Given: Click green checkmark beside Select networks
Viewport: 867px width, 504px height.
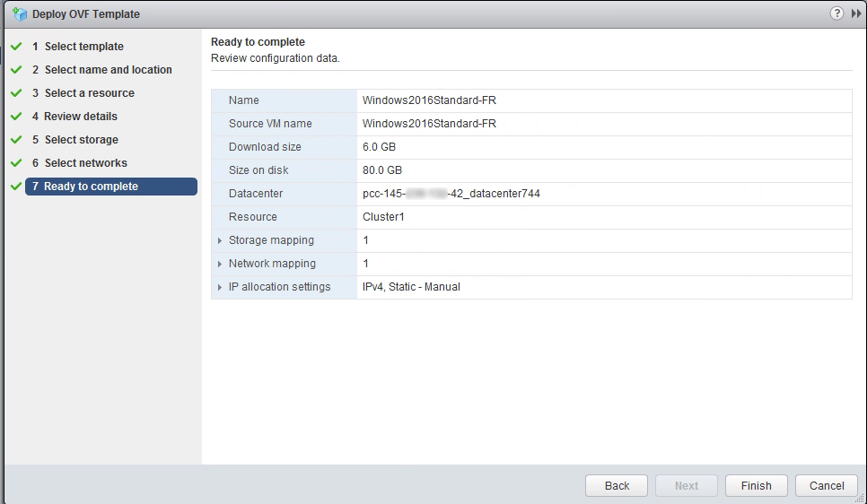Looking at the screenshot, I should point(15,163).
